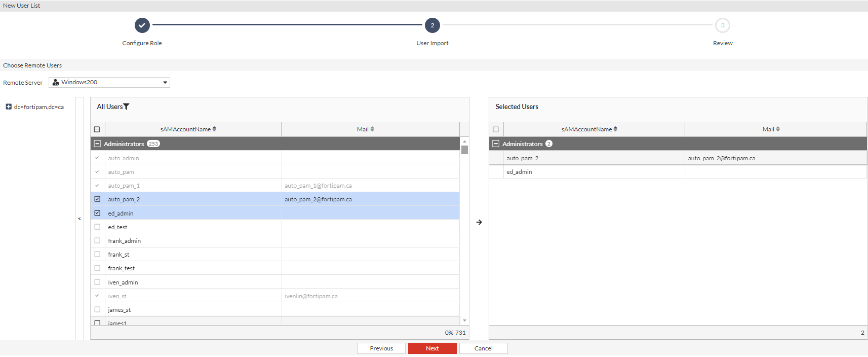This screenshot has height=357, width=868.
Task: Expand the dc=fortipam,dc=ca tree node
Action: click(9, 106)
